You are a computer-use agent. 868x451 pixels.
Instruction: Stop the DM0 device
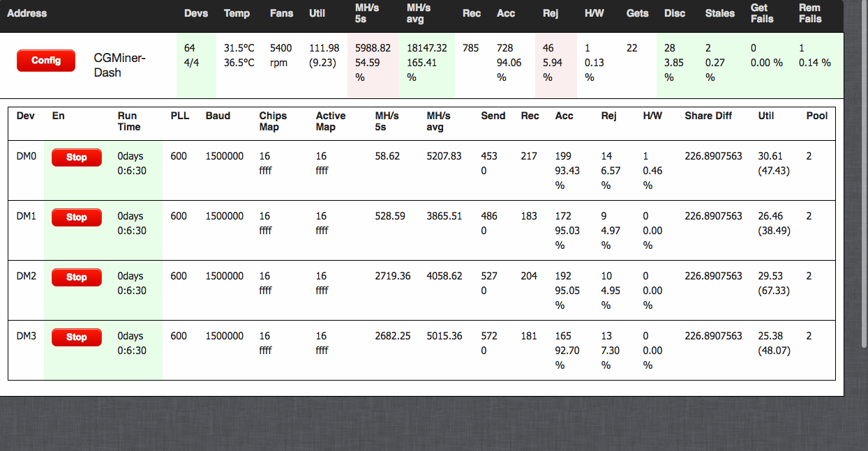click(77, 158)
